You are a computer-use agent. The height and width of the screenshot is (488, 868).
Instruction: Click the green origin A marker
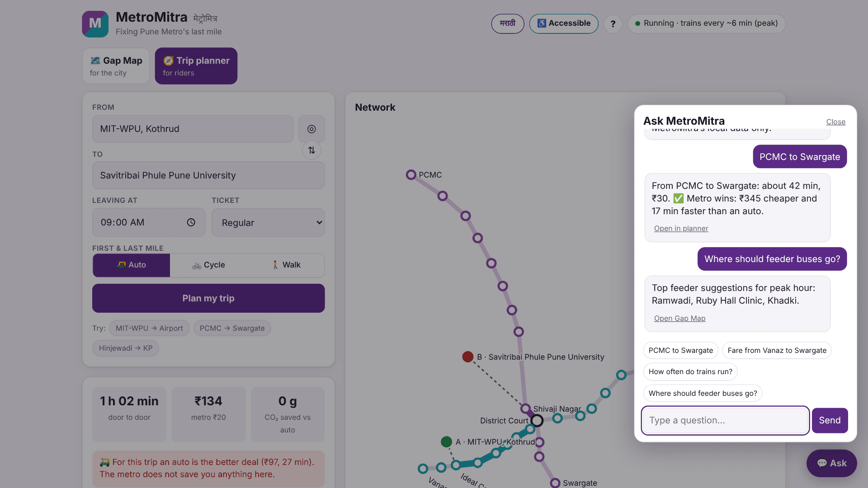(446, 441)
